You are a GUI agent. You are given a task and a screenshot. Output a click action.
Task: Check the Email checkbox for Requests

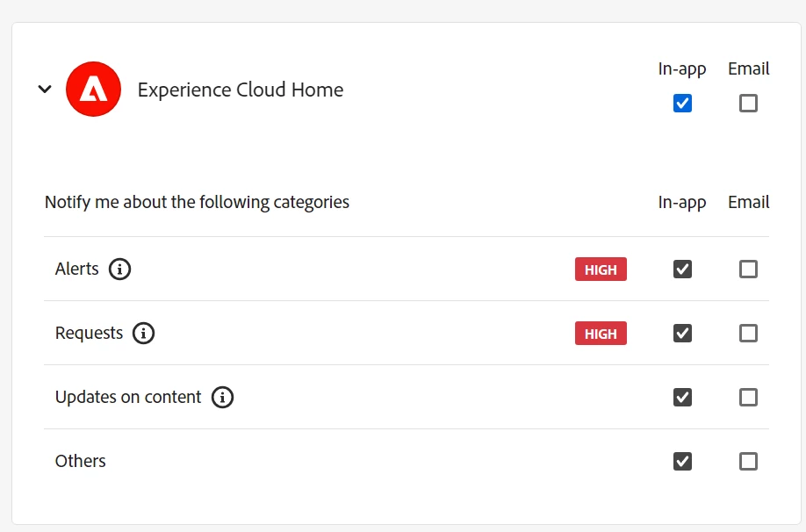(748, 334)
